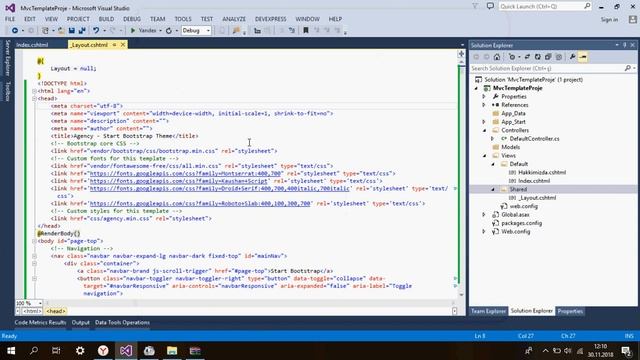Toggle Show All Files in Solution Explorer
Screen dimensions: 640x360
click(559, 57)
